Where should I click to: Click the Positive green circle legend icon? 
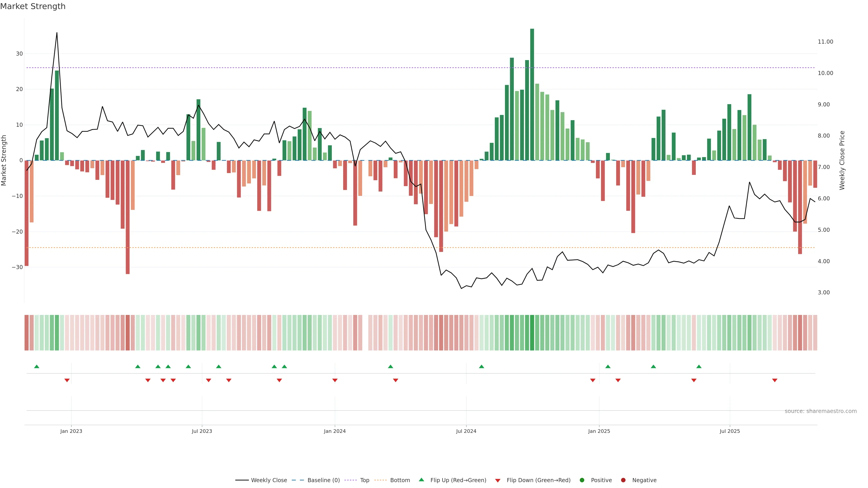pos(582,480)
